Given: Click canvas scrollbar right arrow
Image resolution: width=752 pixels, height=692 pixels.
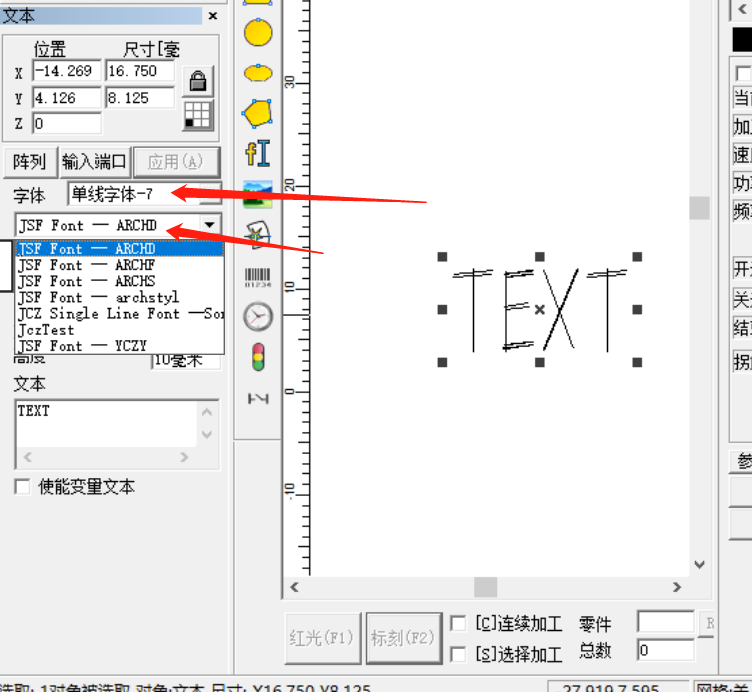Looking at the screenshot, I should click(677, 587).
